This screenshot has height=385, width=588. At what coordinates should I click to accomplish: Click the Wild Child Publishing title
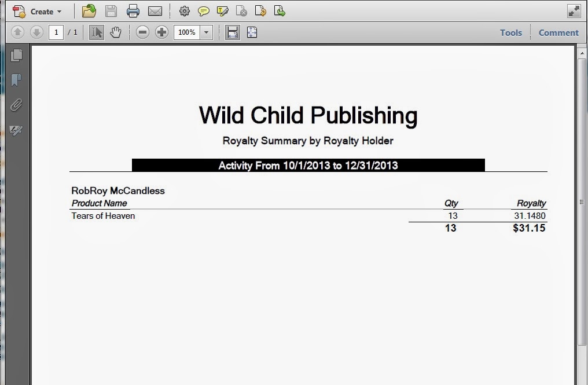point(308,116)
